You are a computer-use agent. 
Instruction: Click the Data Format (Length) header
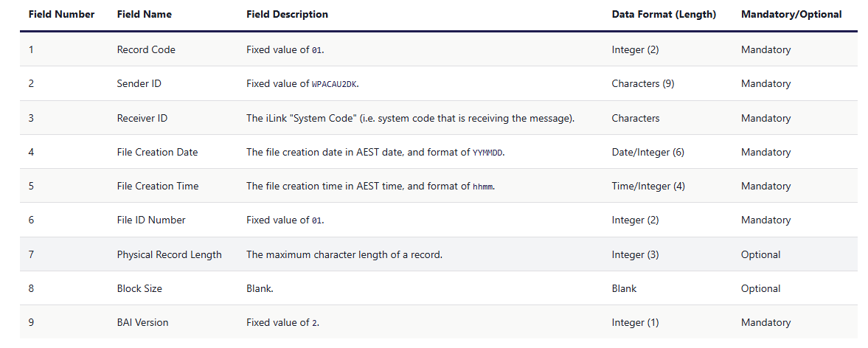coord(664,14)
